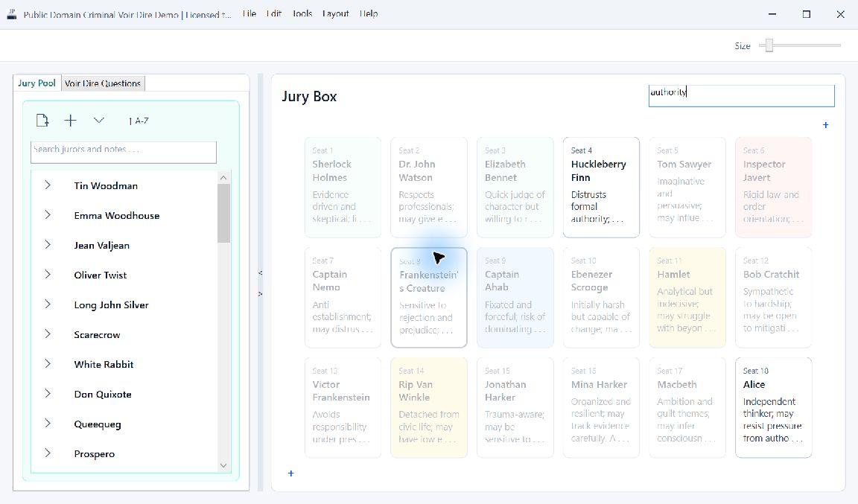The image size is (858, 504).
Task: Select Don Quixote in the juror list
Action: point(102,394)
